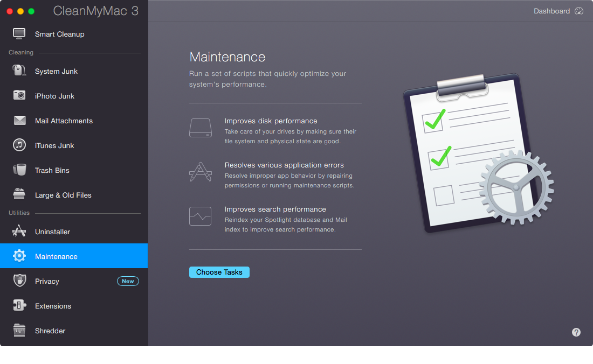Open the Privacy utility
Viewport: 593px width, 364px height.
coord(74,281)
